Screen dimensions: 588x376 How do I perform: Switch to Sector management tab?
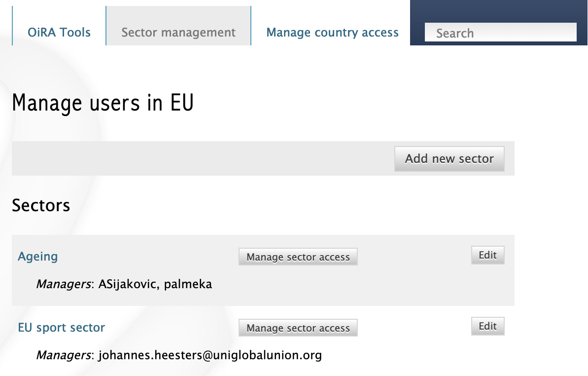coord(178,33)
